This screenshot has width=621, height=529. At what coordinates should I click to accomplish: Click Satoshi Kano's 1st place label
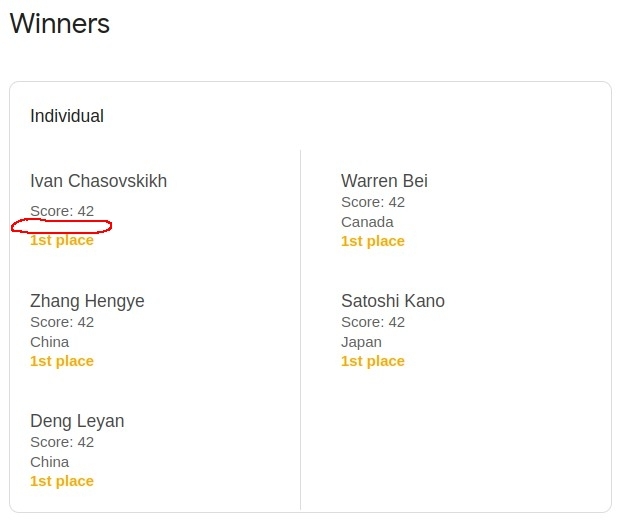pos(373,361)
